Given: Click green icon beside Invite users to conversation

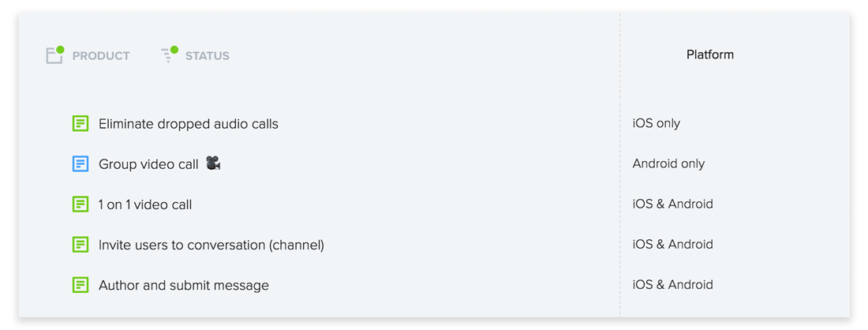Looking at the screenshot, I should (x=80, y=244).
